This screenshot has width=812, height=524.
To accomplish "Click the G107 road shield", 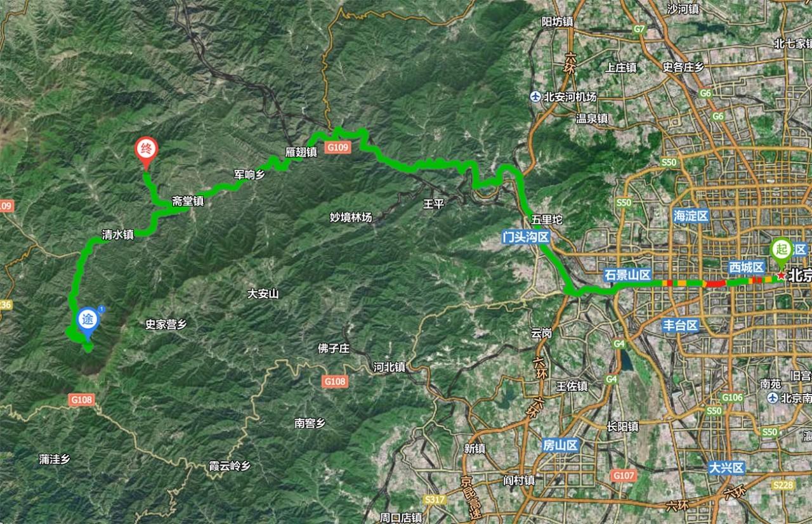I will tap(624, 475).
